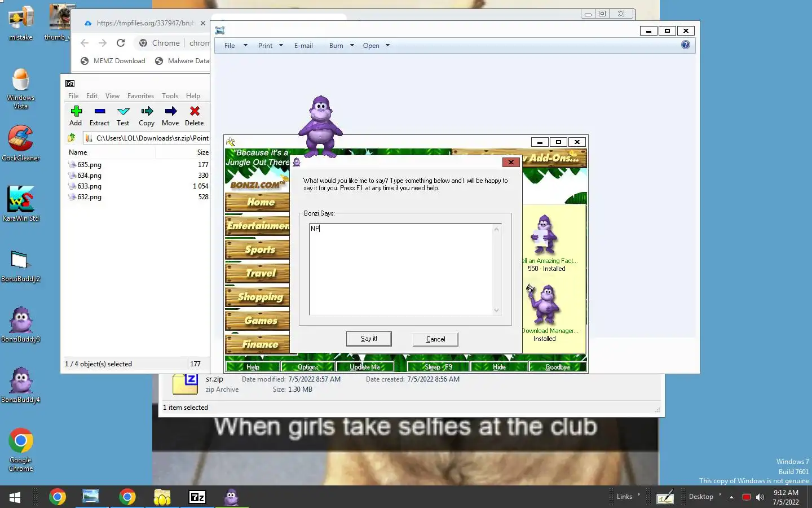Open BonziBuddy4 desktop icon
Image resolution: width=812 pixels, height=508 pixels.
tap(21, 385)
